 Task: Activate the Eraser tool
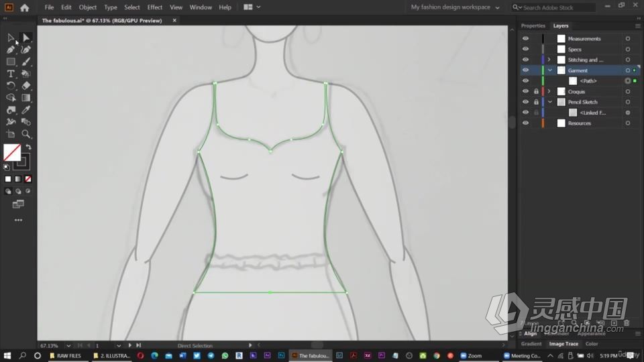click(26, 86)
